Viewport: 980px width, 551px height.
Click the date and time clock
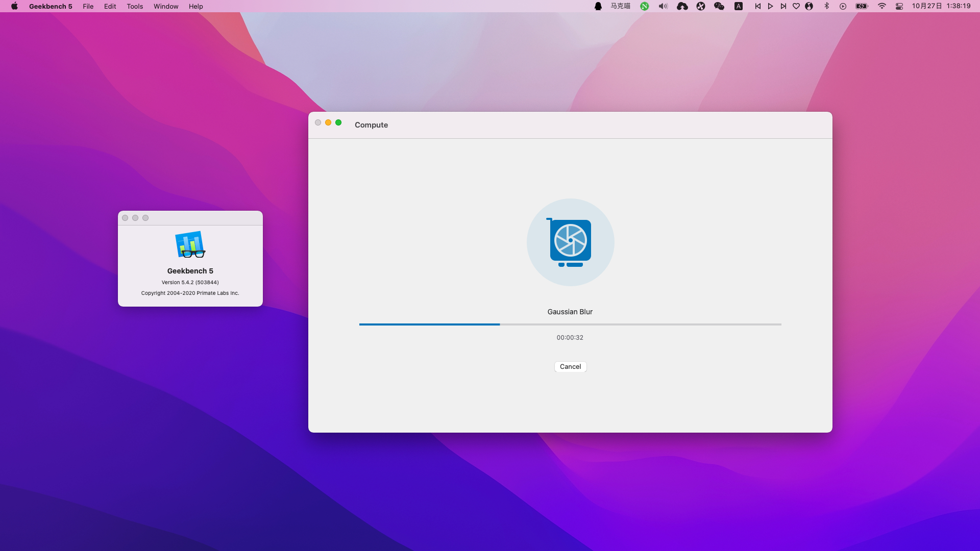coord(941,6)
